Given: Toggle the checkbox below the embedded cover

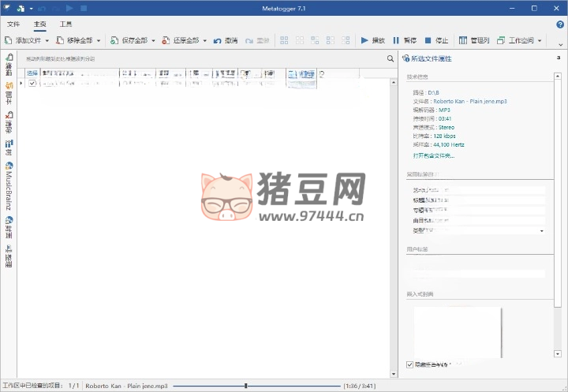Looking at the screenshot, I should point(409,364).
